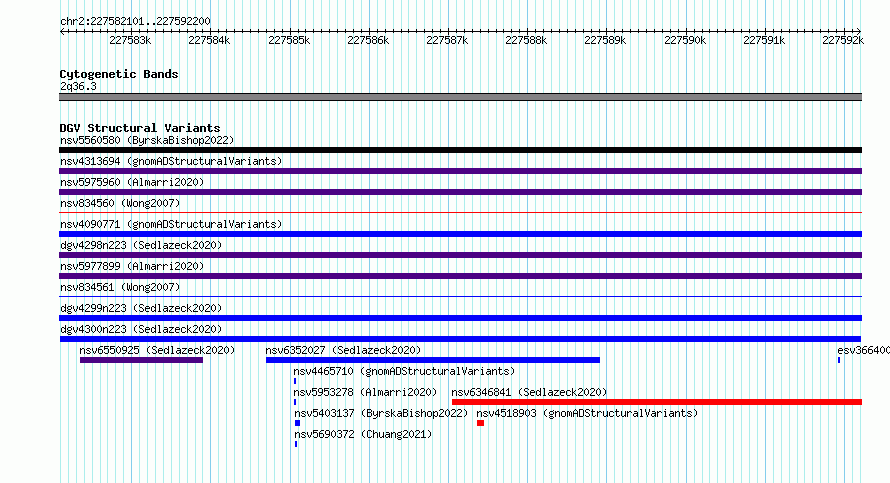Click the 227589k ruler position
The width and height of the screenshot is (890, 483).
coord(605,40)
